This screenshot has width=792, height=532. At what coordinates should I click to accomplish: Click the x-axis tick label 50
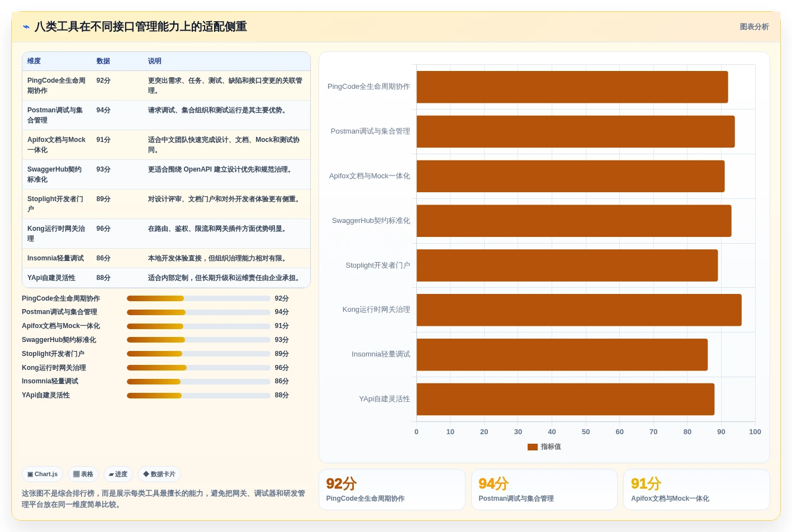click(586, 432)
